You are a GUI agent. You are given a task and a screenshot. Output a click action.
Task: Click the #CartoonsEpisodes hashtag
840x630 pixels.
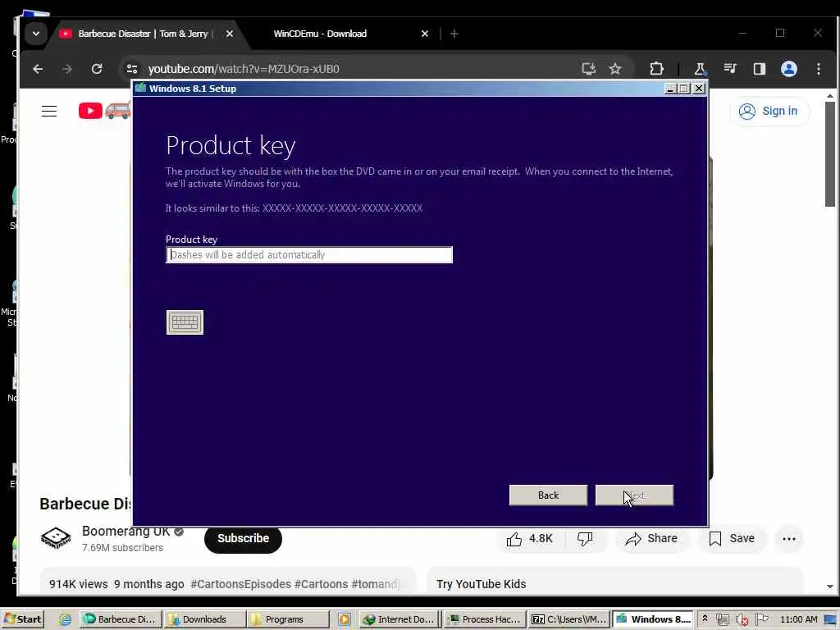pos(240,584)
